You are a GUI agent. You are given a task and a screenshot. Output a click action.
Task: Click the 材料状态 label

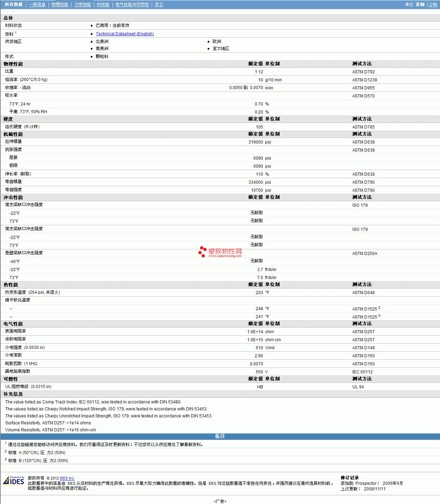tap(13, 25)
